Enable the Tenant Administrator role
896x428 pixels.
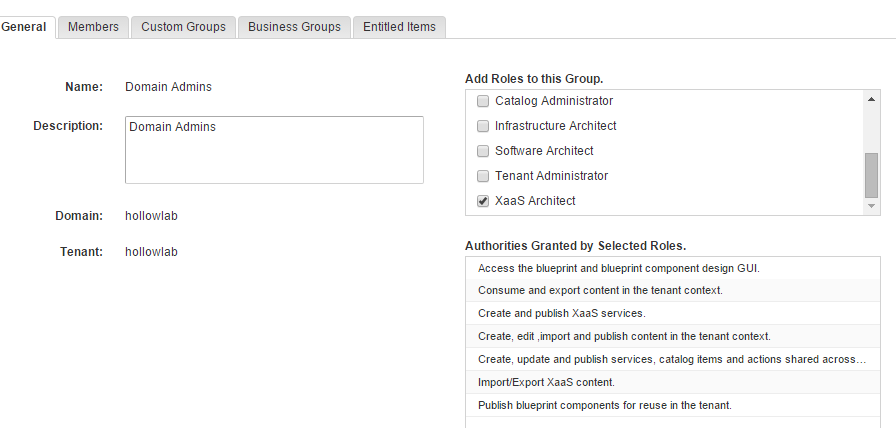pos(483,176)
